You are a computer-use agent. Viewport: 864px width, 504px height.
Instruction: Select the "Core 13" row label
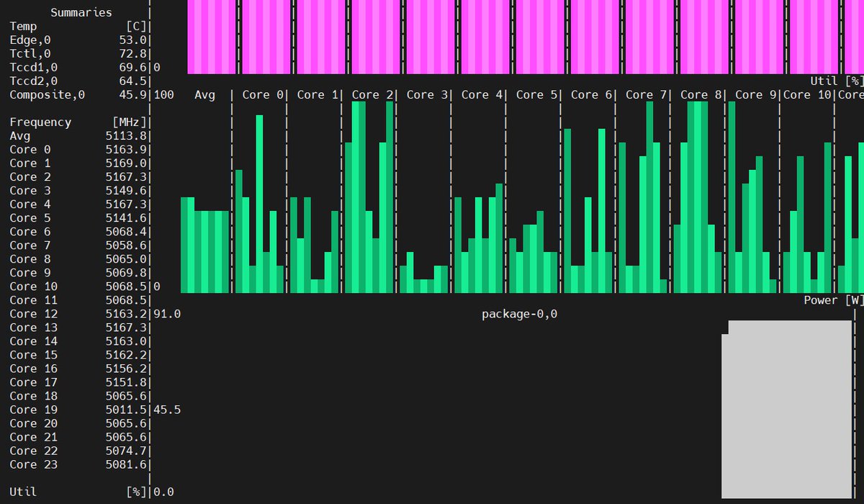[33, 327]
